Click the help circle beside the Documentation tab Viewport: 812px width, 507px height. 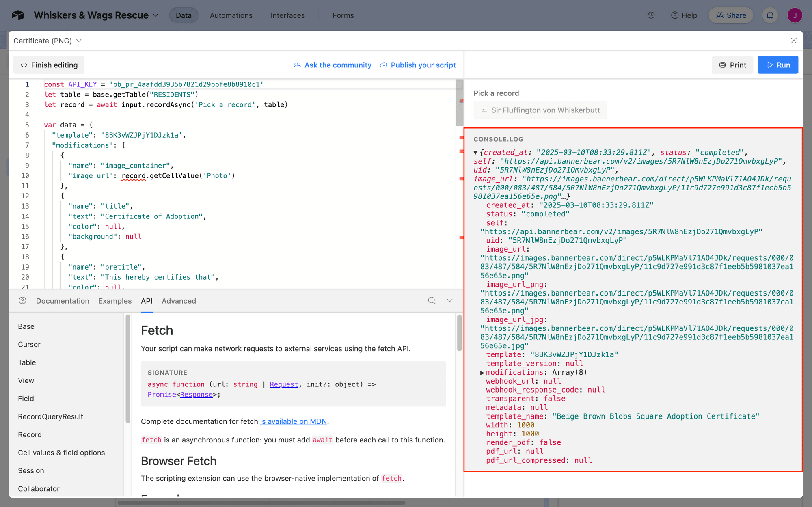pos(22,301)
